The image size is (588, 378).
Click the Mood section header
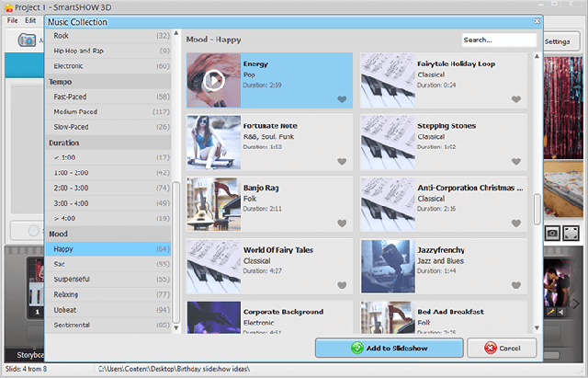click(108, 234)
